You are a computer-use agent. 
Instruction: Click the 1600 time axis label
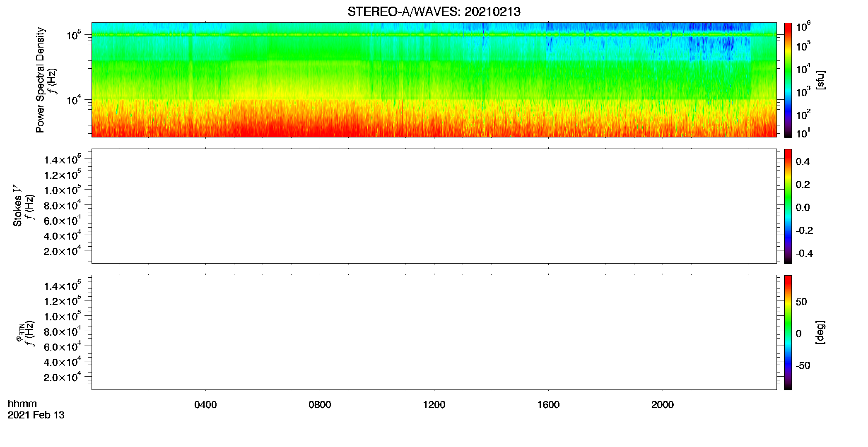point(548,405)
